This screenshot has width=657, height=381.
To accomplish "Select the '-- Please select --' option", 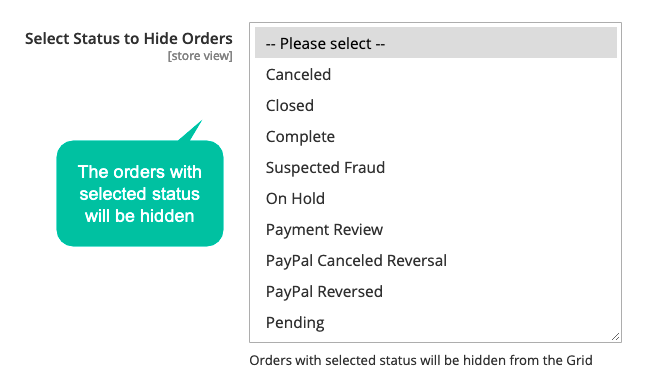I will coord(435,43).
